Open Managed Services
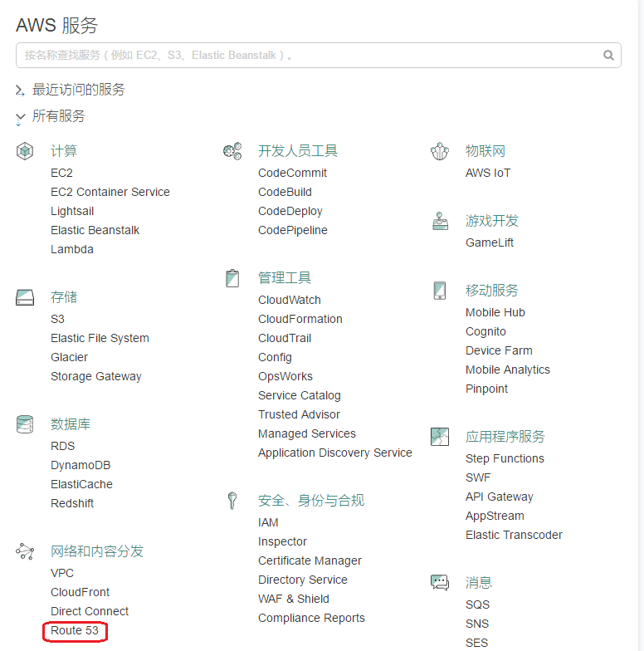The width and height of the screenshot is (644, 651). [x=307, y=433]
